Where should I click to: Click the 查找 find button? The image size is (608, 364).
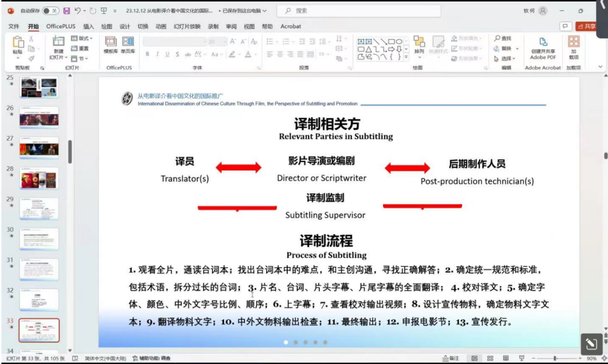[x=503, y=38]
